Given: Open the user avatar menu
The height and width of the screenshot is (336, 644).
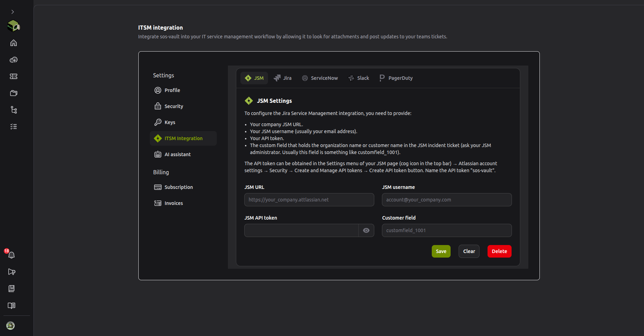Looking at the screenshot, I should point(10,326).
